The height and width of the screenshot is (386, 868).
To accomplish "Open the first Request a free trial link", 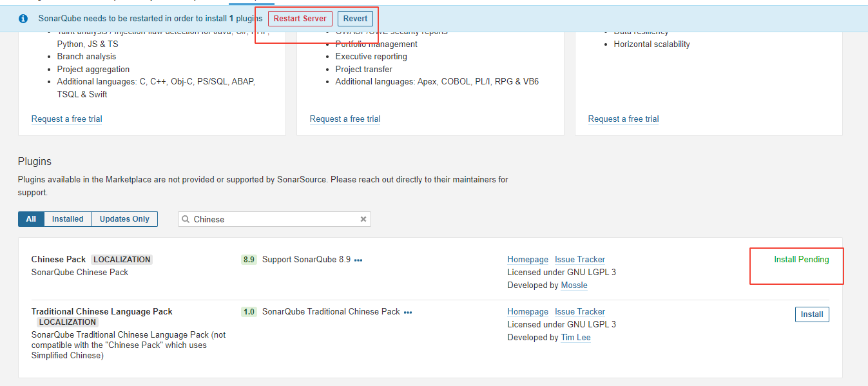I will (x=67, y=119).
